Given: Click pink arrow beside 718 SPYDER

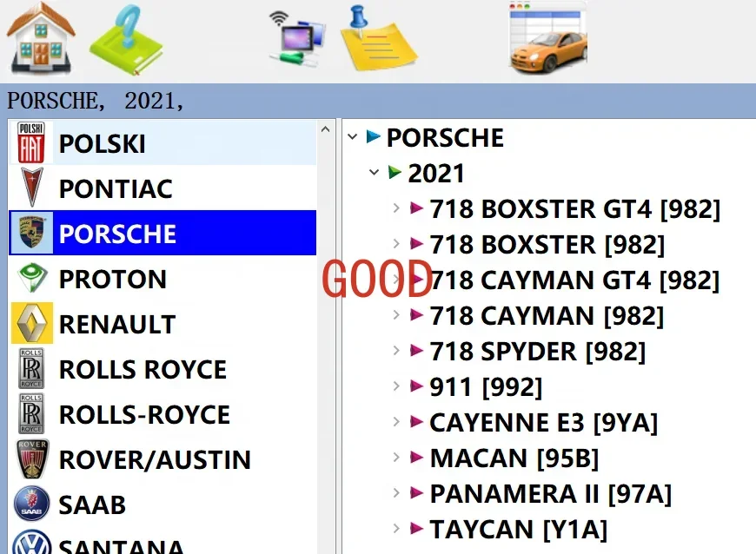Looking at the screenshot, I should (416, 351).
